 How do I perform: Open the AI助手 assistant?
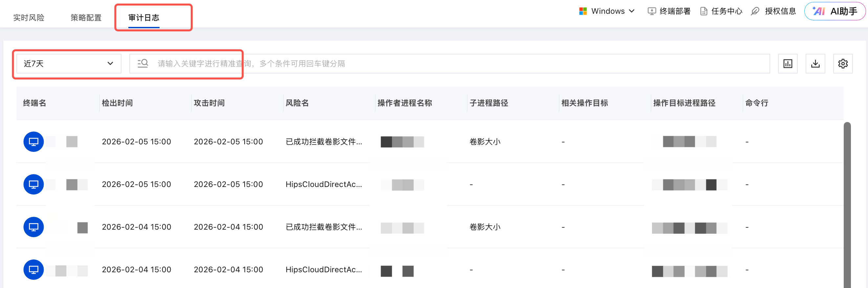pyautogui.click(x=835, y=11)
